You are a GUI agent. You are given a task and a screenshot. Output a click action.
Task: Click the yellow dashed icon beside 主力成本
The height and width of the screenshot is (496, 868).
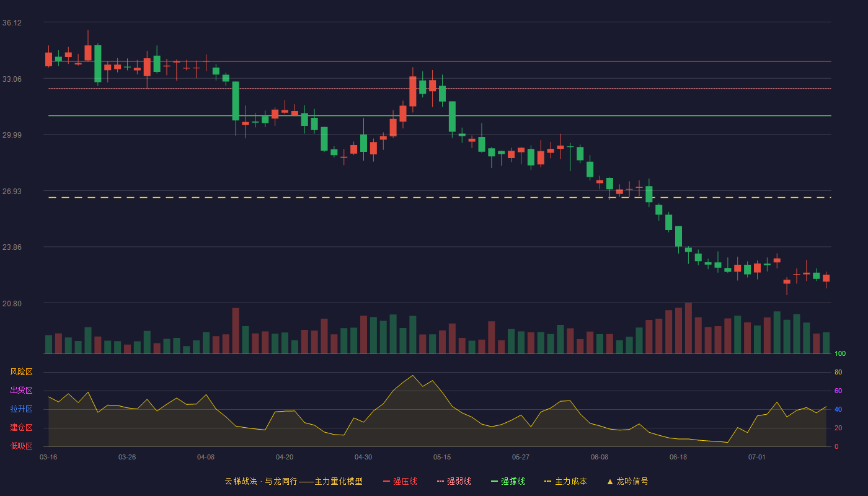coord(547,481)
